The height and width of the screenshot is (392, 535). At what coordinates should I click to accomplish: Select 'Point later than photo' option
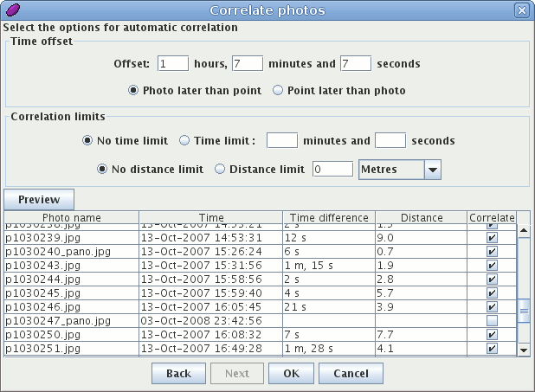279,90
